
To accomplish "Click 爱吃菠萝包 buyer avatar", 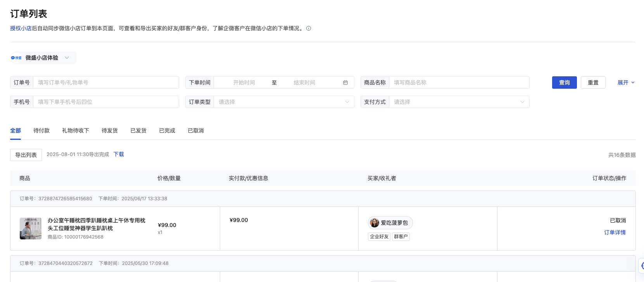I will pyautogui.click(x=375, y=223).
